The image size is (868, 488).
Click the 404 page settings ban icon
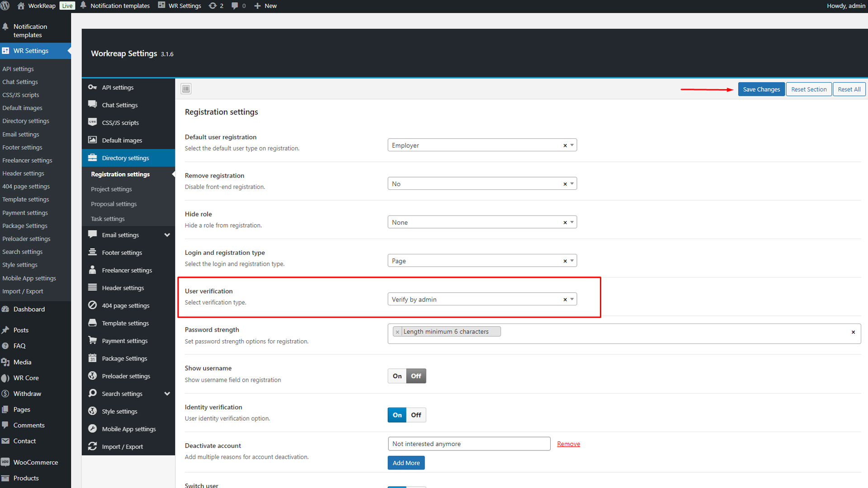click(x=92, y=305)
